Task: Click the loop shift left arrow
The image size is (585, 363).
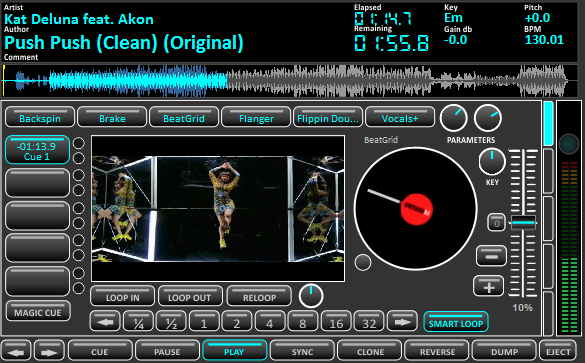Action: coord(105,322)
